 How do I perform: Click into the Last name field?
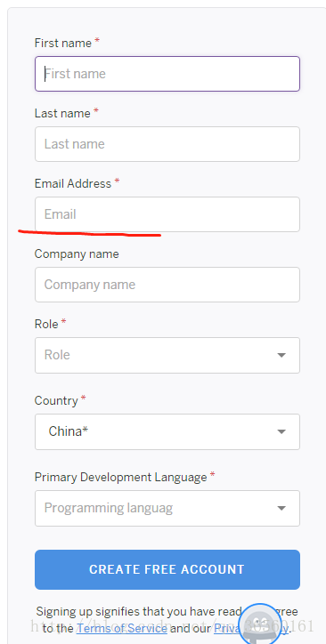point(167,144)
